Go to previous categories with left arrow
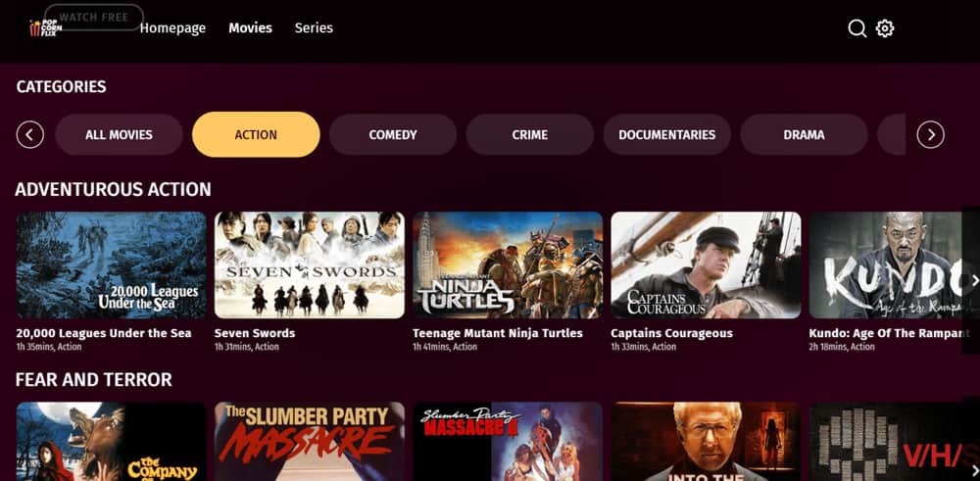This screenshot has height=481, width=980. coord(30,134)
